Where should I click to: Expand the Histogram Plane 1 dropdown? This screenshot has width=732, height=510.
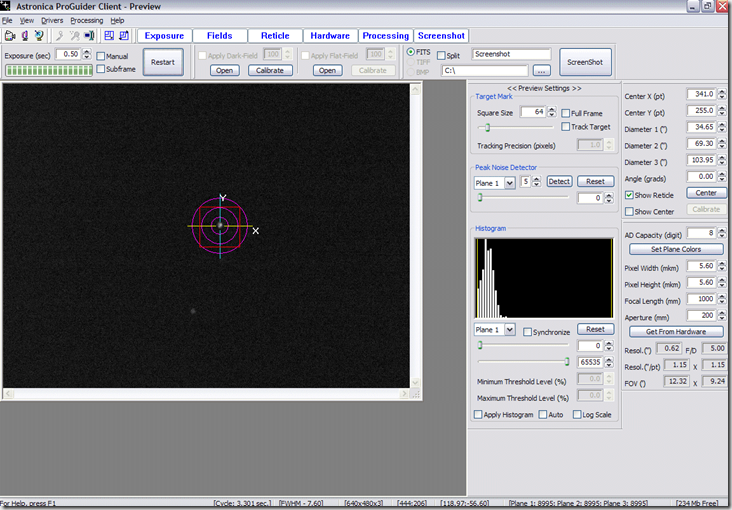pos(510,330)
